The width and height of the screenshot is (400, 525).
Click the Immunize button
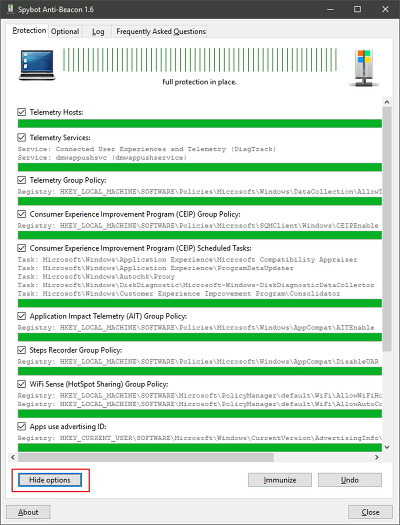[x=280, y=480]
